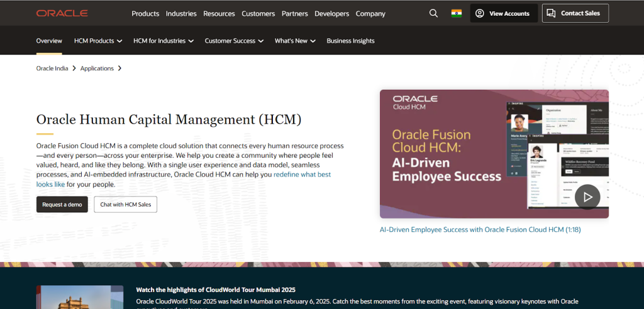
Task: Select the Overview tab
Action: tap(49, 41)
